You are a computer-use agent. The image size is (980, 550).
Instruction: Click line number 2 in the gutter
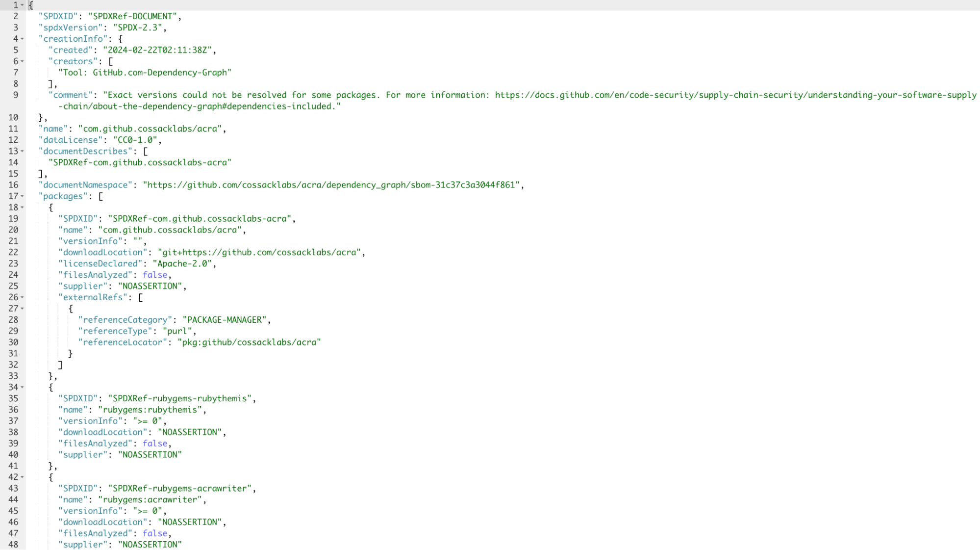click(x=16, y=16)
